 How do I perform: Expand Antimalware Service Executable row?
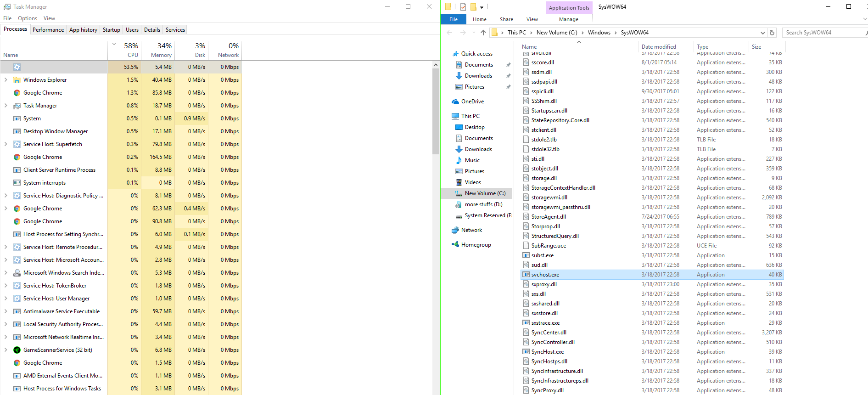[6, 311]
